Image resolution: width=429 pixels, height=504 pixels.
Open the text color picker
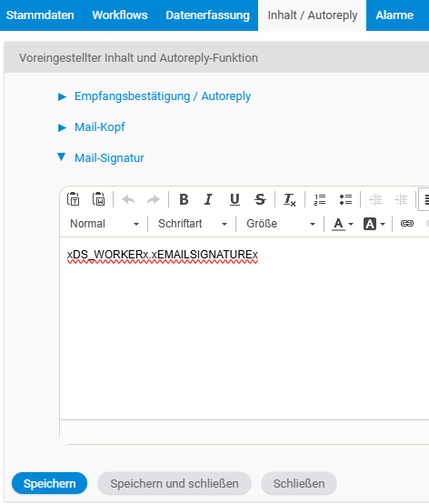343,224
